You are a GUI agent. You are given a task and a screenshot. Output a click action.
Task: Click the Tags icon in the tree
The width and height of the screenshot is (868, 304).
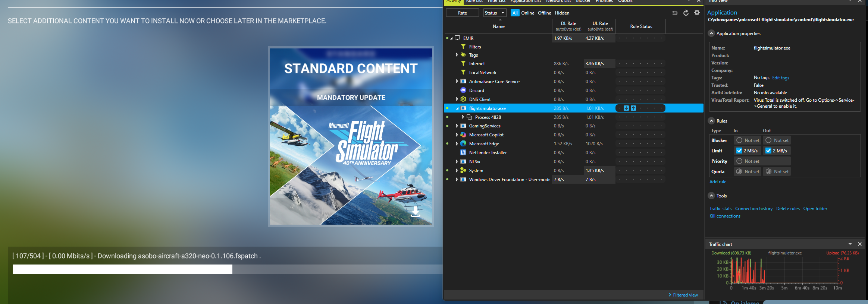(463, 55)
